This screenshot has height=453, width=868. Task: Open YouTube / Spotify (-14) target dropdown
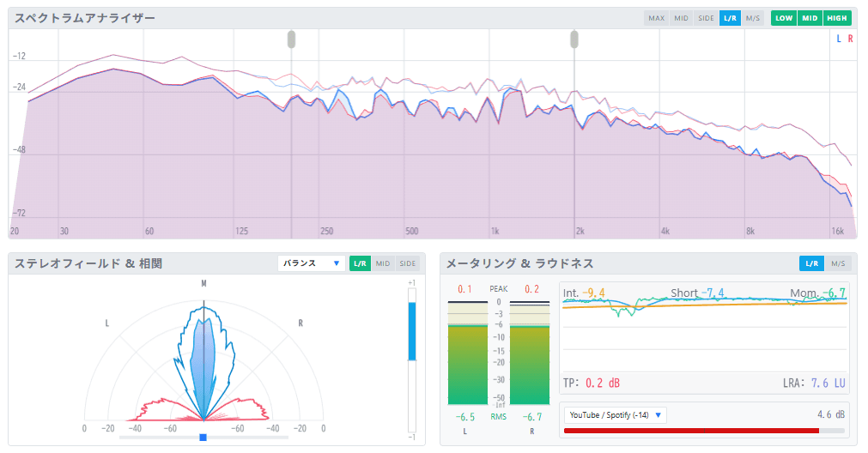pyautogui.click(x=615, y=415)
